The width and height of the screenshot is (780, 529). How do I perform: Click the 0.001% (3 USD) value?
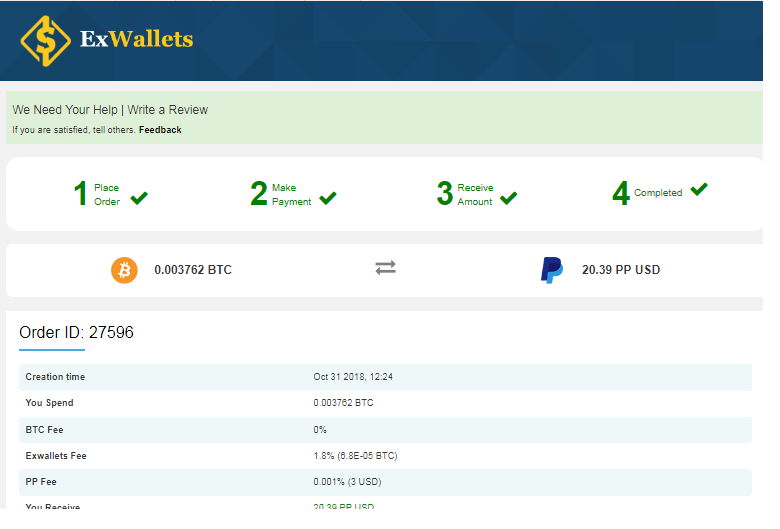point(347,482)
